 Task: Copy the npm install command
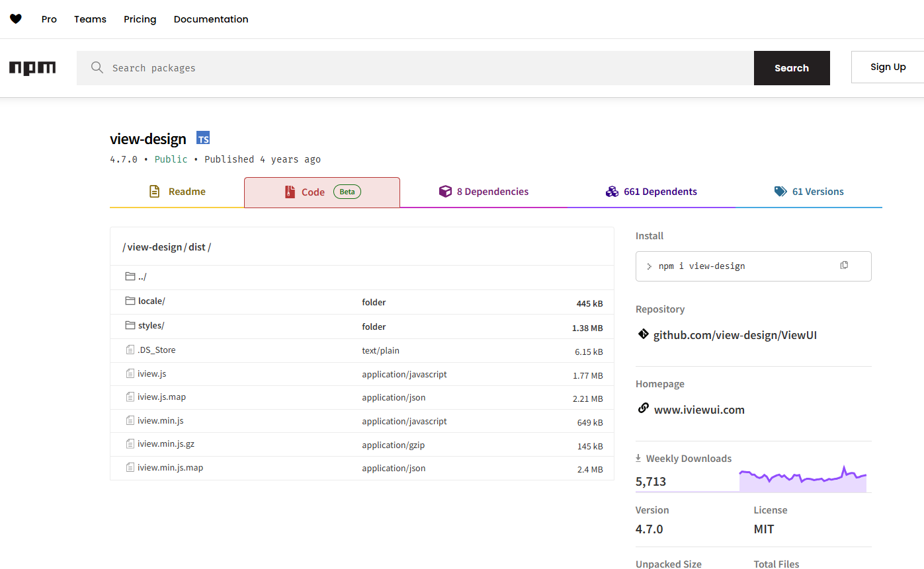[x=844, y=265]
